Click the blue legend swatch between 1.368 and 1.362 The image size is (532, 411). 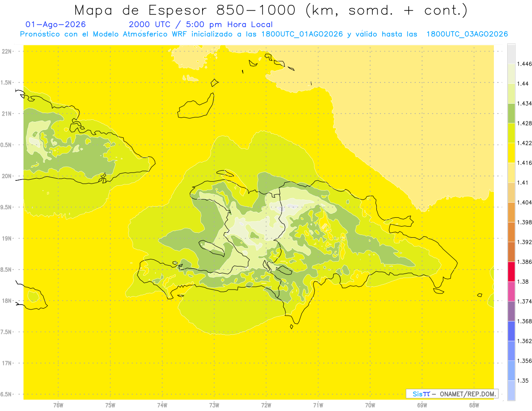pyautogui.click(x=511, y=331)
